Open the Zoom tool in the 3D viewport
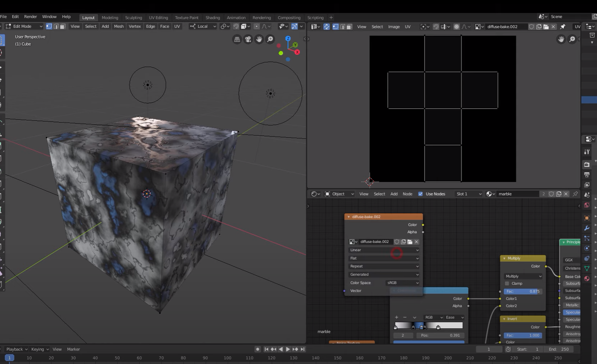 tap(270, 39)
